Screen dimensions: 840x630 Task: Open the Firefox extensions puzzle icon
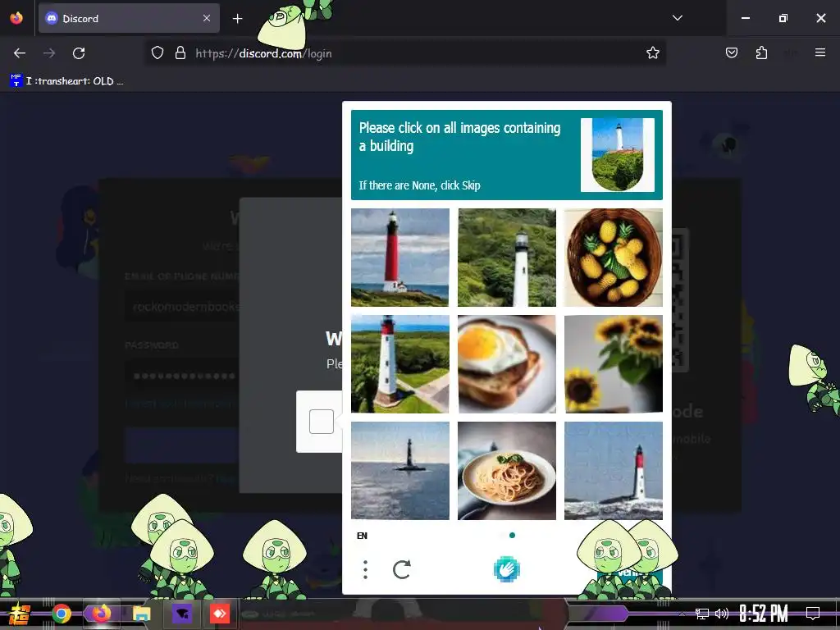point(761,52)
